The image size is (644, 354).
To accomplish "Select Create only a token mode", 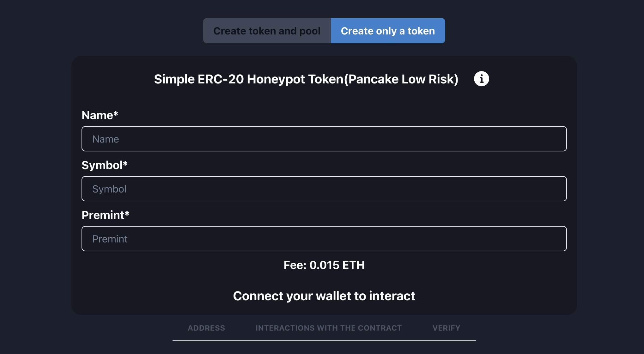I will click(x=388, y=31).
